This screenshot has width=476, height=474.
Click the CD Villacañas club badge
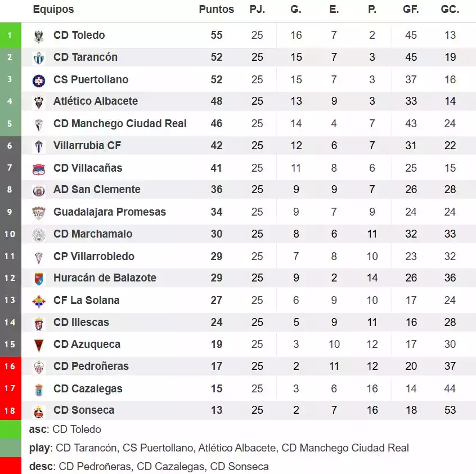pyautogui.click(x=39, y=168)
